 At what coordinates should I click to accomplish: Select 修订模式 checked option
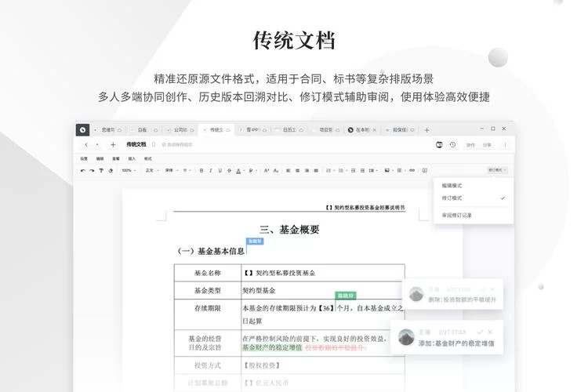(x=474, y=198)
